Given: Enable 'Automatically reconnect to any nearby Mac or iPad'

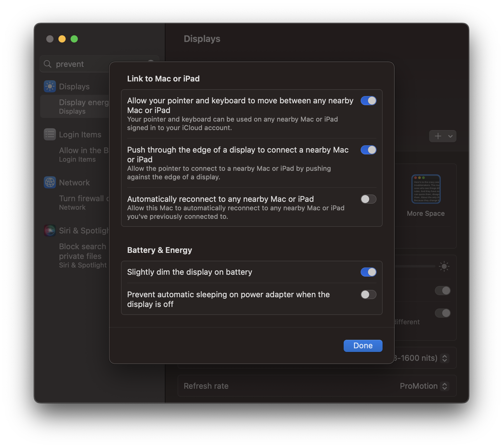Looking at the screenshot, I should 368,199.
